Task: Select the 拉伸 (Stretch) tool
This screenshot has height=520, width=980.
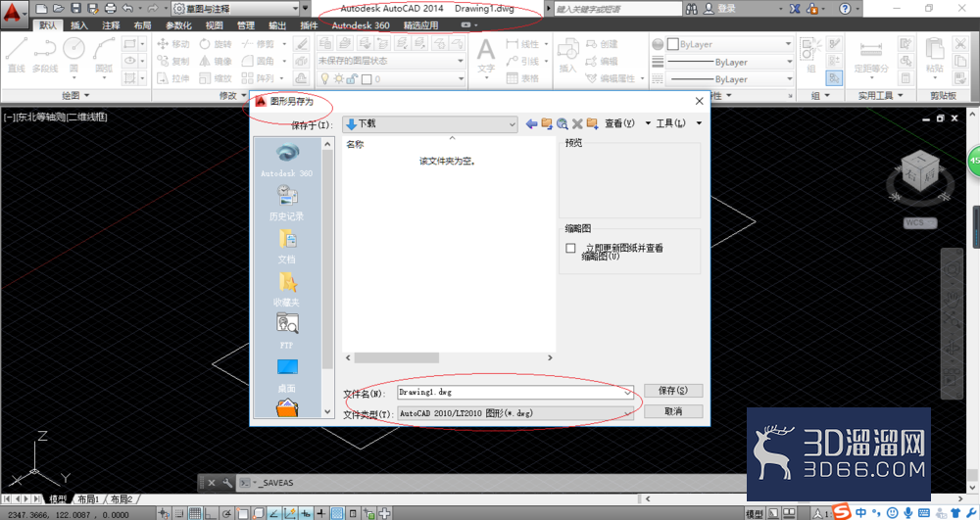Action: (x=173, y=78)
